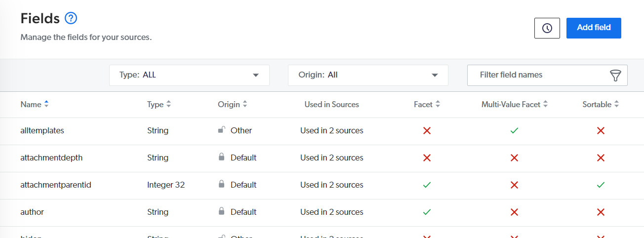
Task: Click the Multi-Value Facet cross for attachmentdepth
Action: (x=514, y=158)
